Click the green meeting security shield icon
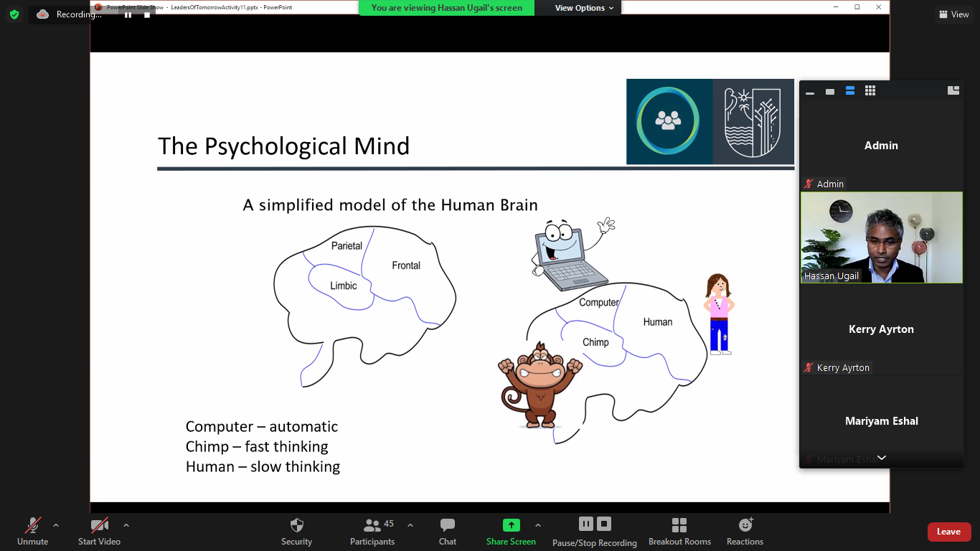This screenshot has width=980, height=551. [14, 14]
